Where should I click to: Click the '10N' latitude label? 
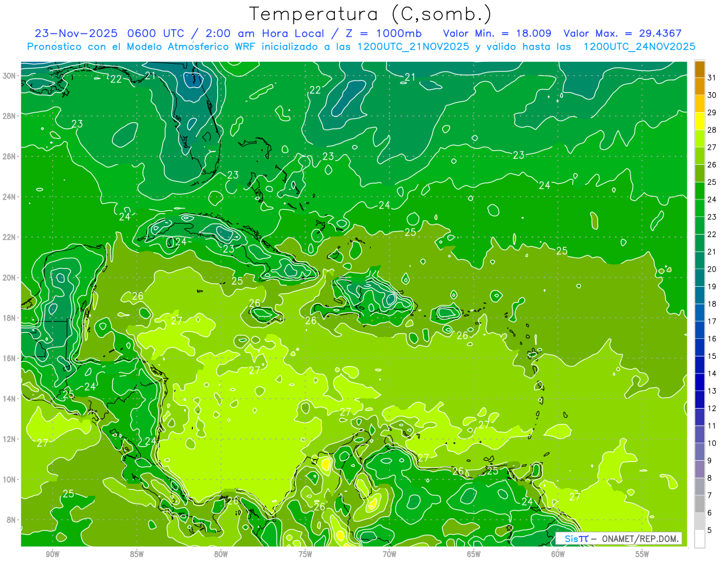(10, 479)
